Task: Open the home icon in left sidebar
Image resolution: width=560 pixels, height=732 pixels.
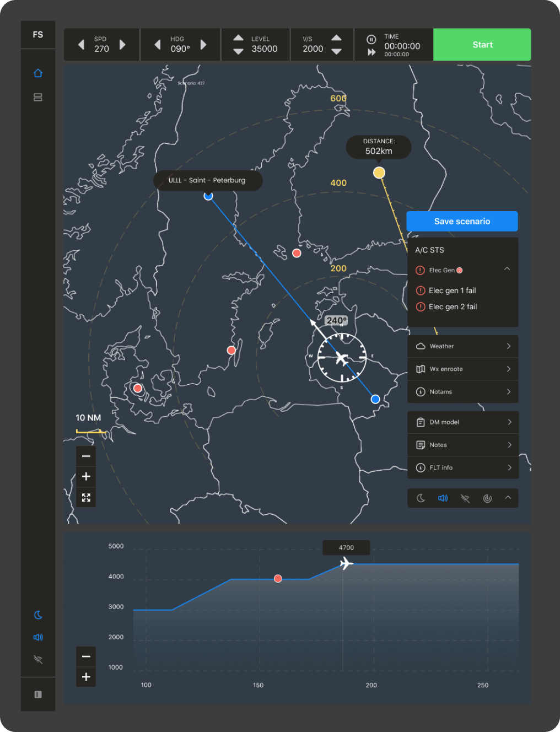Action: (38, 73)
